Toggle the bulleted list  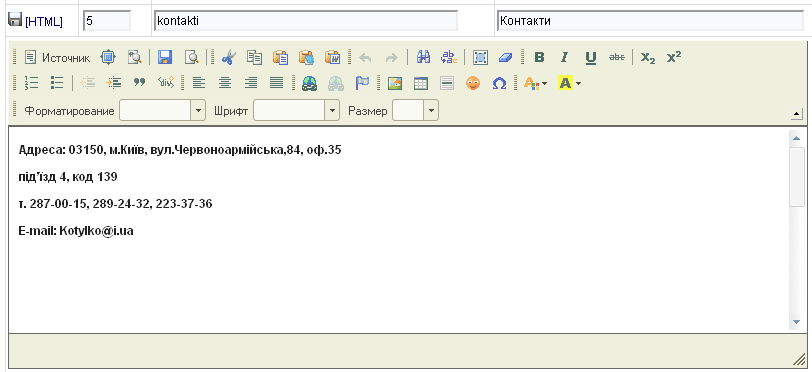coord(57,83)
